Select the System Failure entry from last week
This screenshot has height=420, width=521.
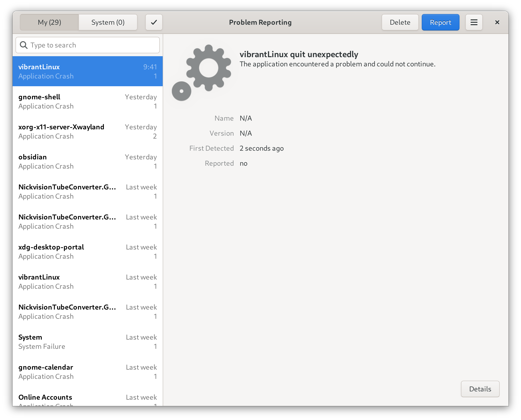coord(87,341)
